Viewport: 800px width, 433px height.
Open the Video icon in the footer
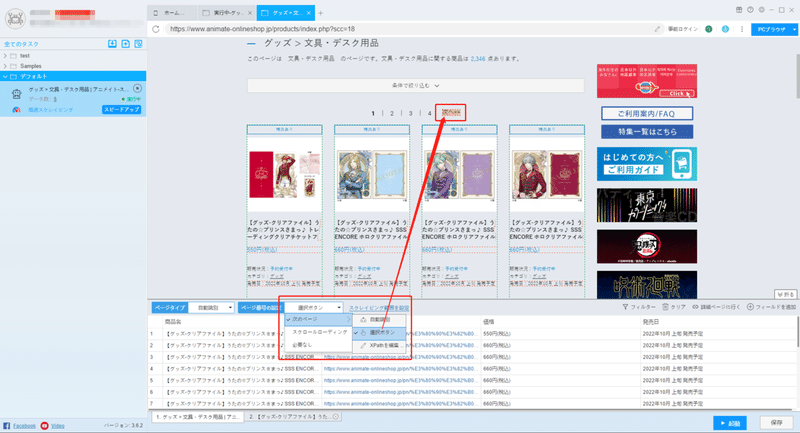tap(44, 425)
